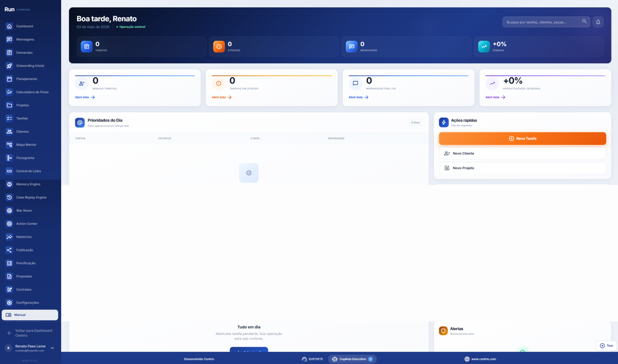Open Calculadora de Posts icon

pyautogui.click(x=9, y=92)
